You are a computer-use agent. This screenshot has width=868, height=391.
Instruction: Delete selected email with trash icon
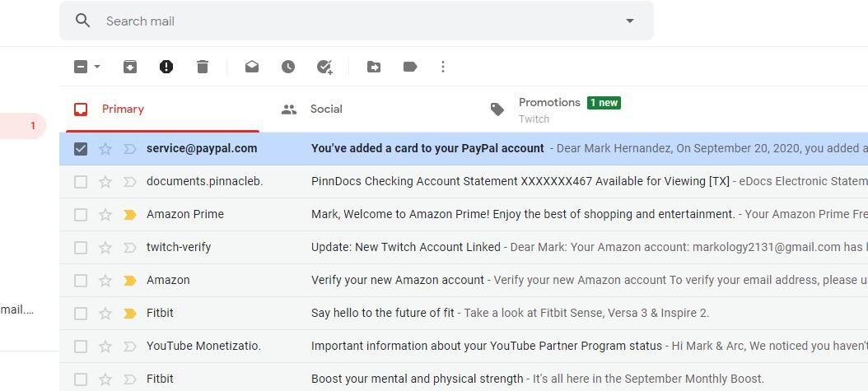coord(203,67)
